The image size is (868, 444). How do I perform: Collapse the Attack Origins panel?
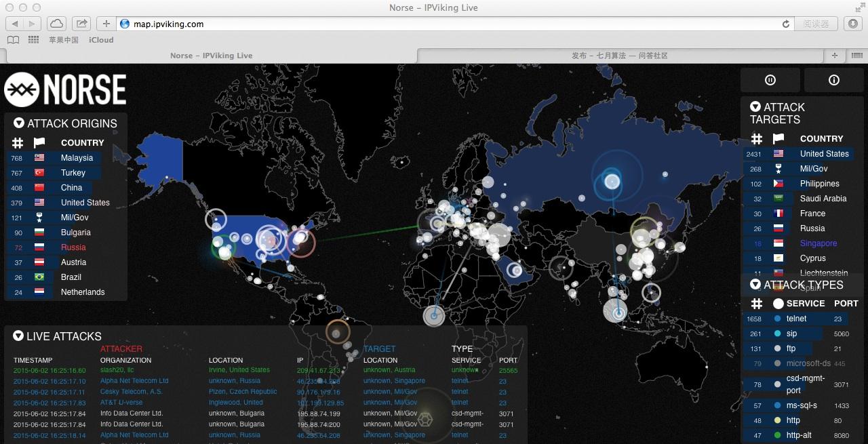pyautogui.click(x=19, y=123)
